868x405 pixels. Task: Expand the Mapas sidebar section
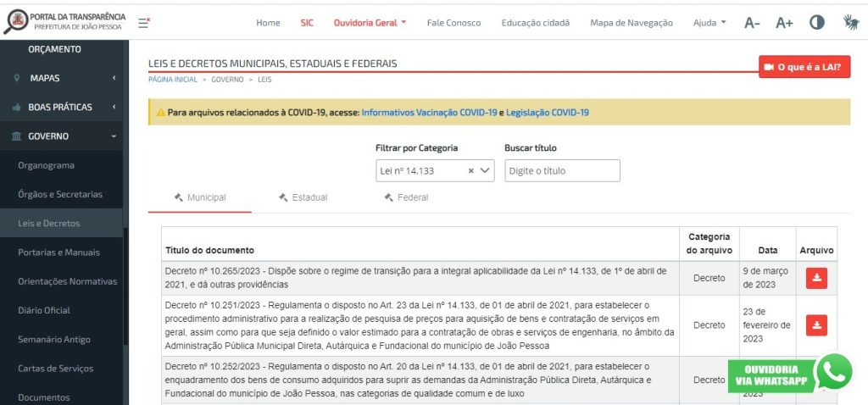coord(64,78)
